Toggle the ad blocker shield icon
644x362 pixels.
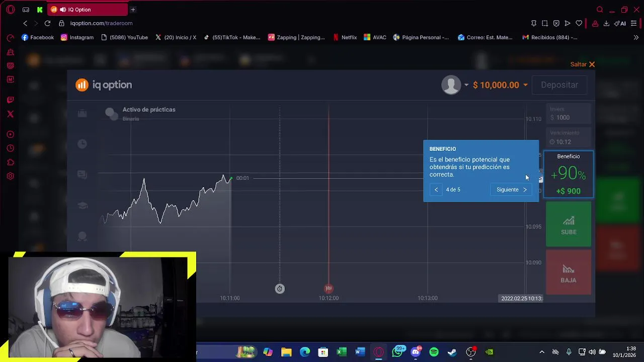[x=556, y=23]
